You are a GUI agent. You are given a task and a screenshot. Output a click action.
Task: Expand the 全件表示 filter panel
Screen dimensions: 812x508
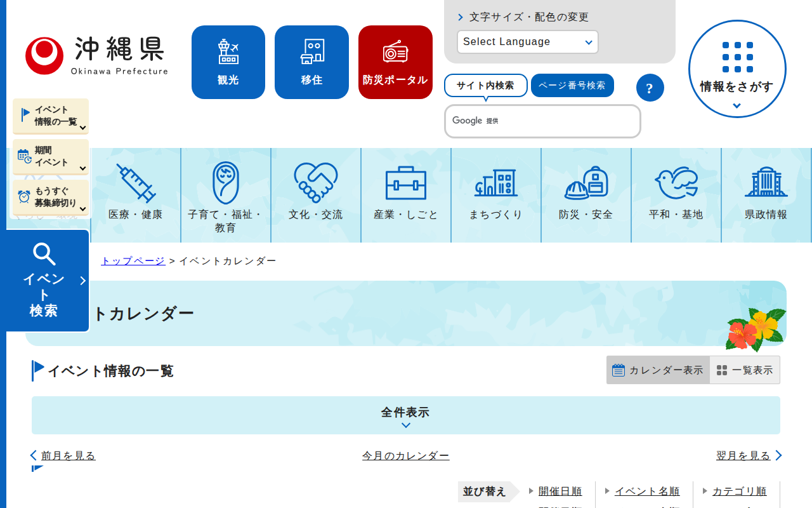(x=405, y=415)
